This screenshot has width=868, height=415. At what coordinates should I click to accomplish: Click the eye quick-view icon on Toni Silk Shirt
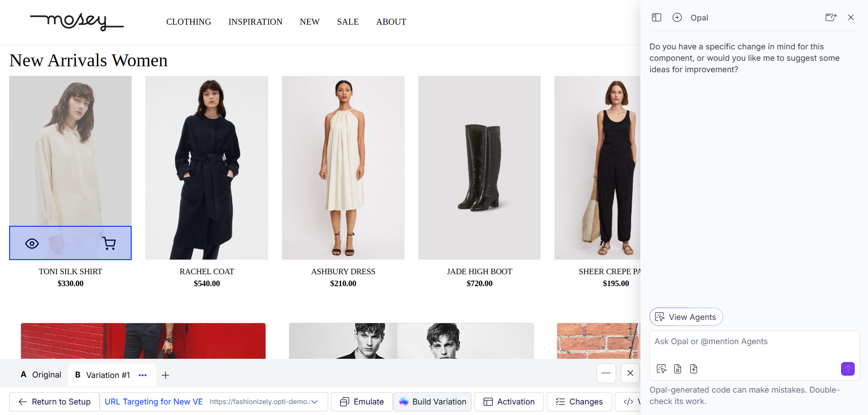32,243
